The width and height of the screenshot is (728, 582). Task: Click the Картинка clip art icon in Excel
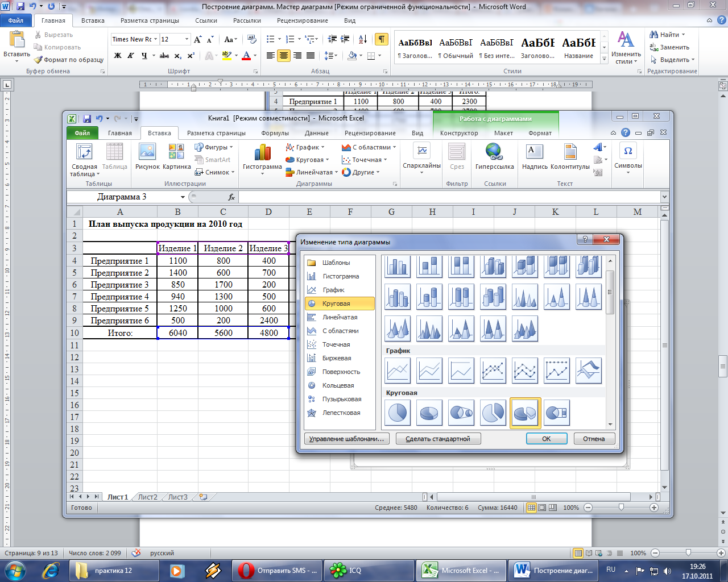(176, 156)
